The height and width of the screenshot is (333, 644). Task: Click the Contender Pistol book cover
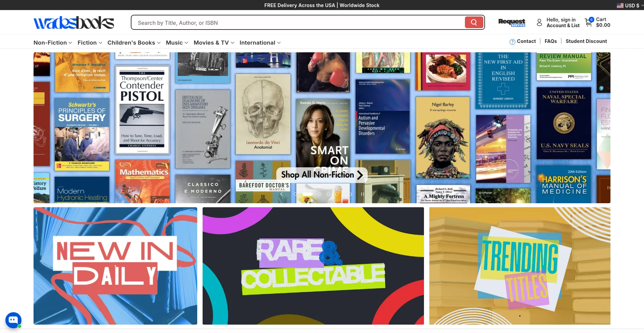[142, 110]
